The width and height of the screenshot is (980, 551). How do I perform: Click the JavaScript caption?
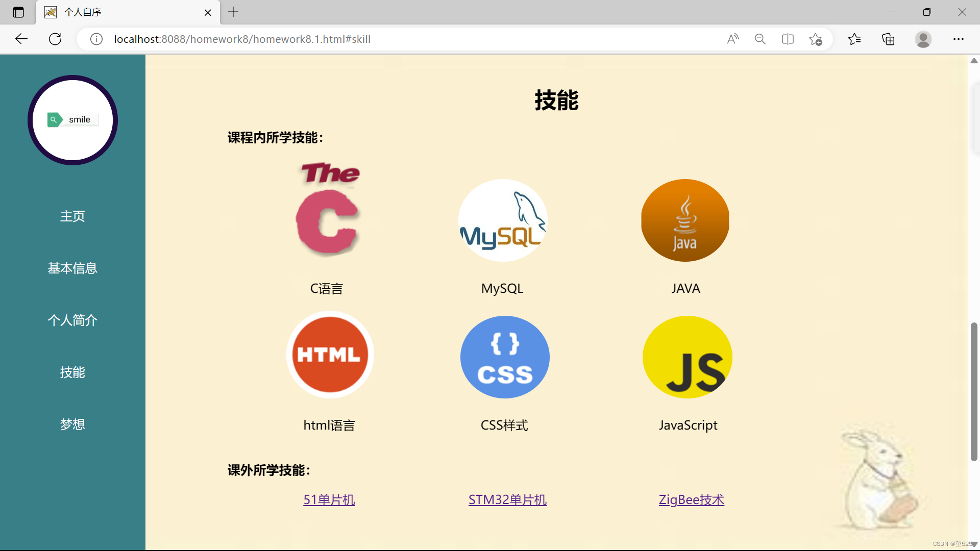click(688, 425)
